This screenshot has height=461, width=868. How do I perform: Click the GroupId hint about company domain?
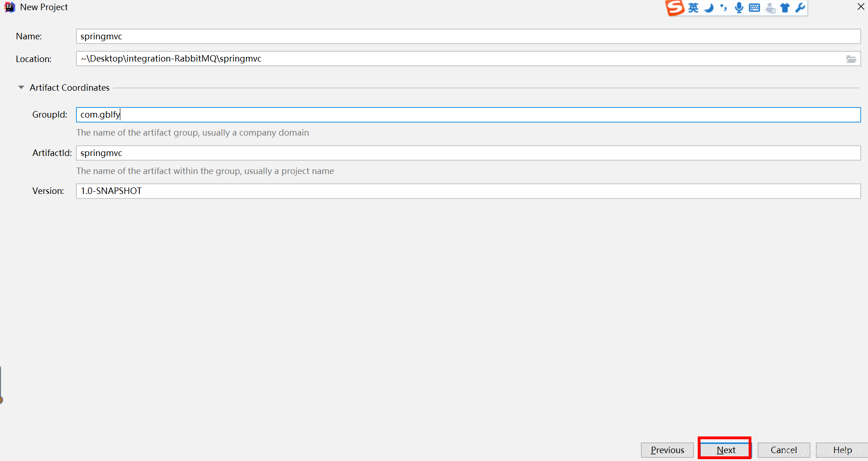click(x=192, y=133)
